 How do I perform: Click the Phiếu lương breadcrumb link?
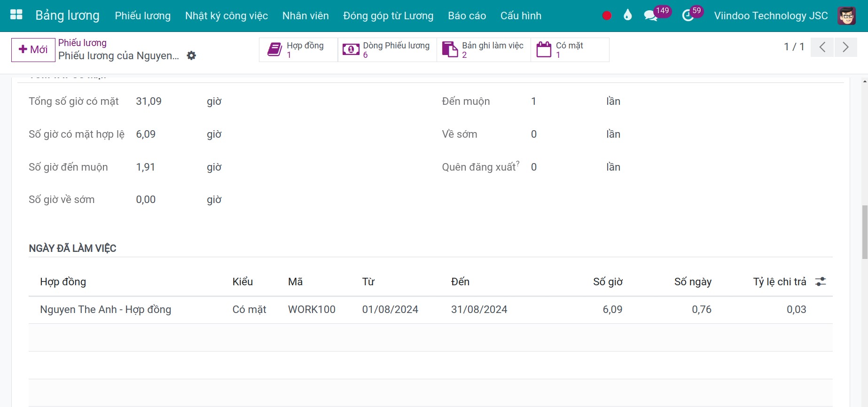[82, 43]
